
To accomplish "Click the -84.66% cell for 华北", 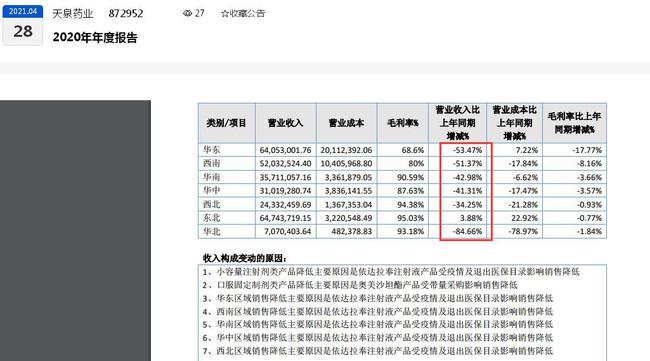I will coord(467,231).
